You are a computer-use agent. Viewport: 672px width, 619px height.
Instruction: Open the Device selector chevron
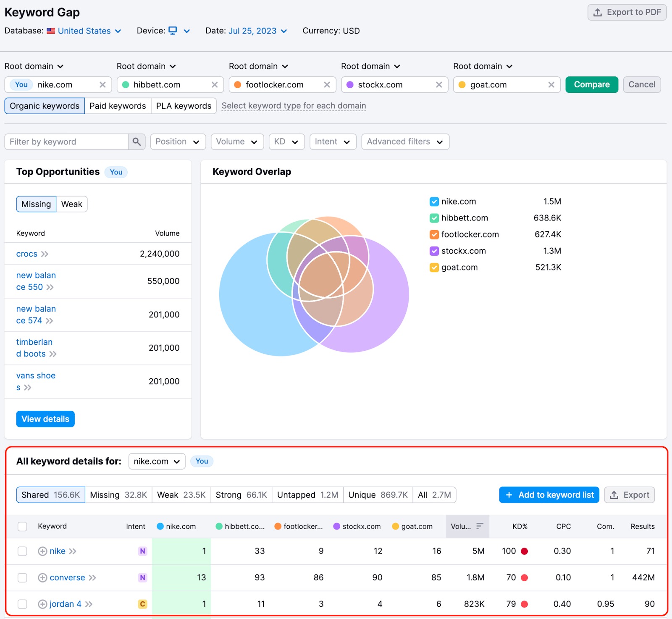187,31
